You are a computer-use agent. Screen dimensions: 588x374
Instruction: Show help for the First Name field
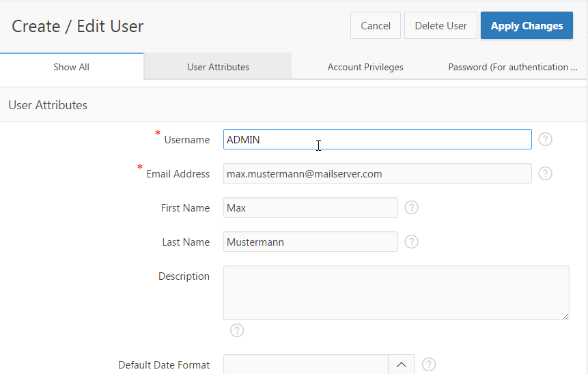411,207
